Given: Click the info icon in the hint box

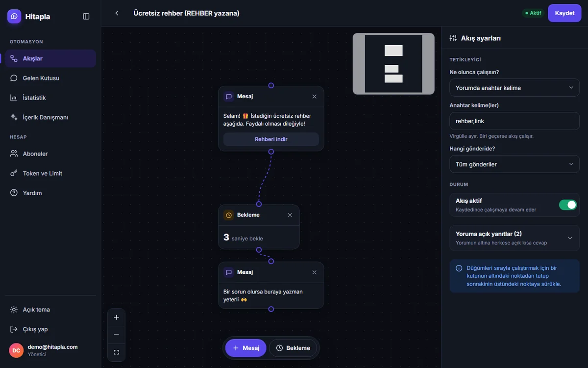Looking at the screenshot, I should pos(459,268).
